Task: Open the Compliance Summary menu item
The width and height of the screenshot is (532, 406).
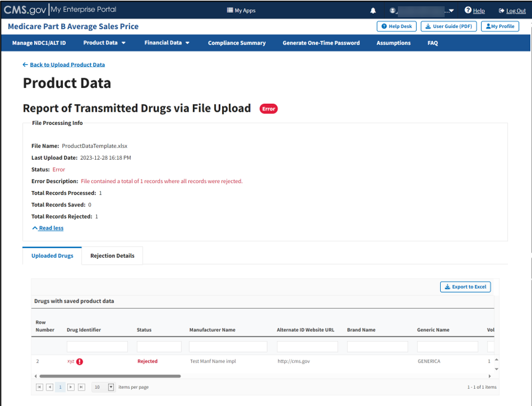Action: [x=236, y=43]
